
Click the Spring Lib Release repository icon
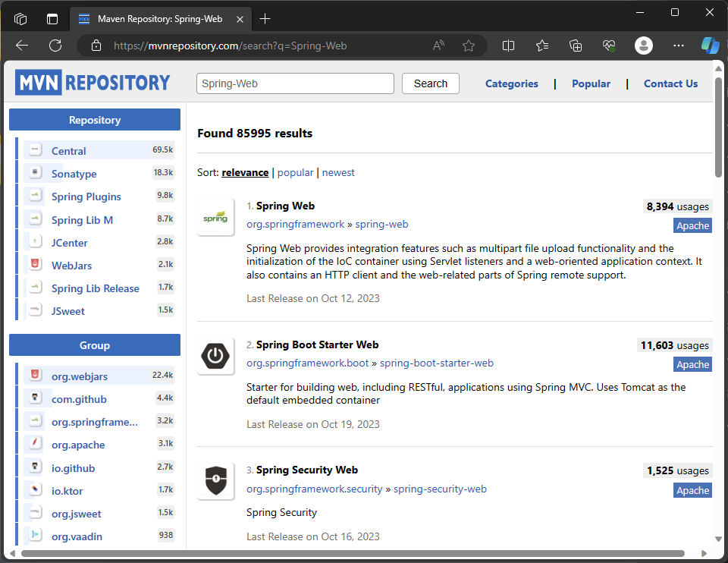coord(36,287)
